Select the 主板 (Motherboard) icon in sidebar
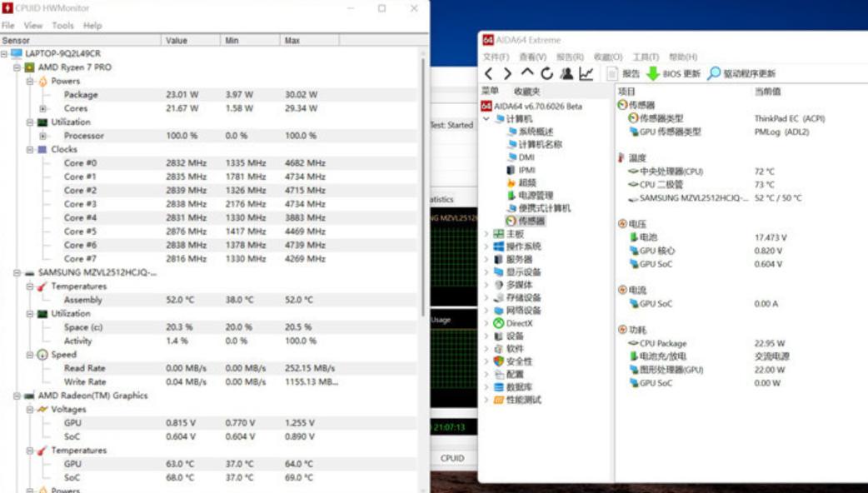868x493 pixels. pos(500,232)
